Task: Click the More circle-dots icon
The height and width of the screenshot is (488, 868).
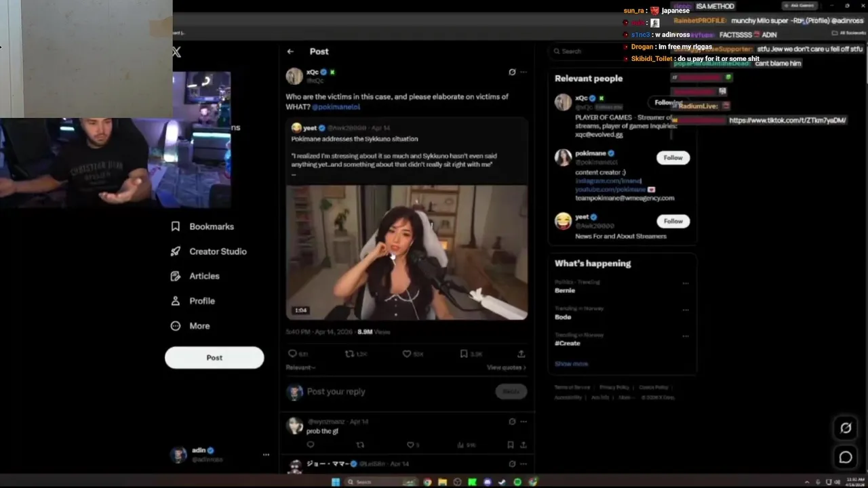Action: tap(176, 326)
